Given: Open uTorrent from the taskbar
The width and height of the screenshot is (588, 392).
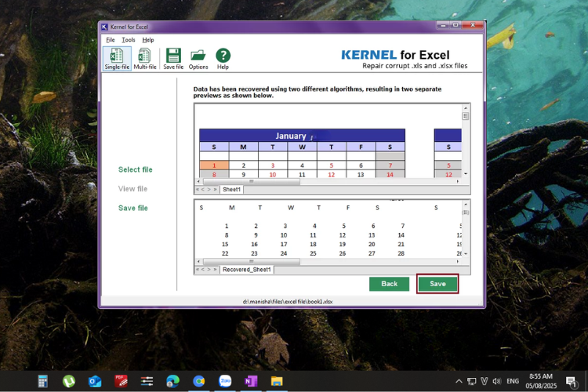Looking at the screenshot, I should [x=69, y=382].
